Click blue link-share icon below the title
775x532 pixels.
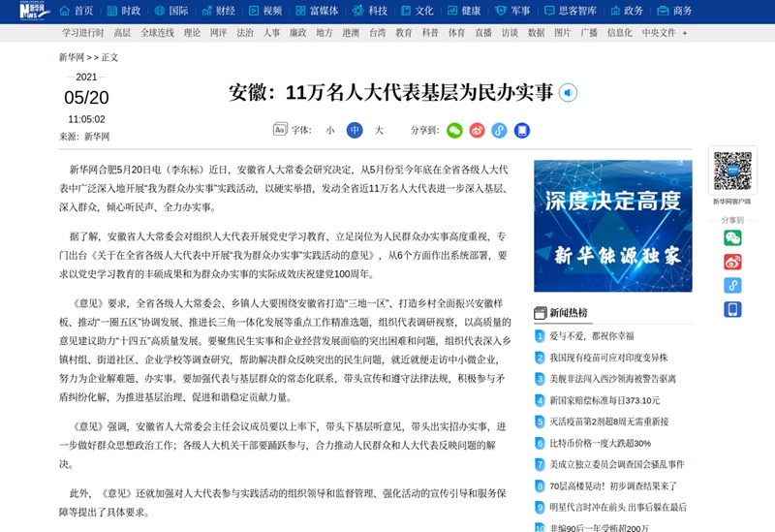click(499, 131)
